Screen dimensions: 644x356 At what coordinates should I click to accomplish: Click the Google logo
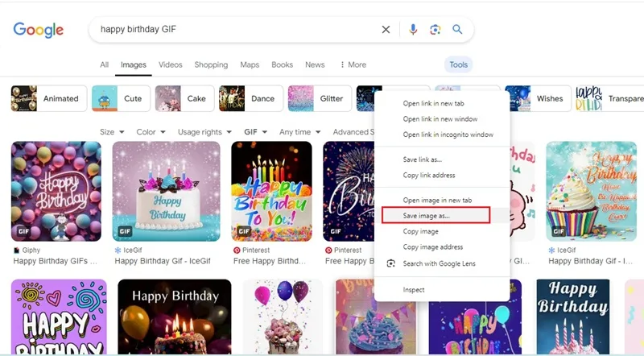pyautogui.click(x=38, y=30)
